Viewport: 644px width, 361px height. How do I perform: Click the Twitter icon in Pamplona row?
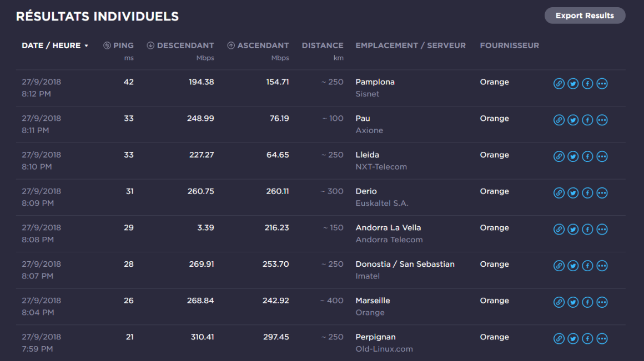tap(573, 84)
